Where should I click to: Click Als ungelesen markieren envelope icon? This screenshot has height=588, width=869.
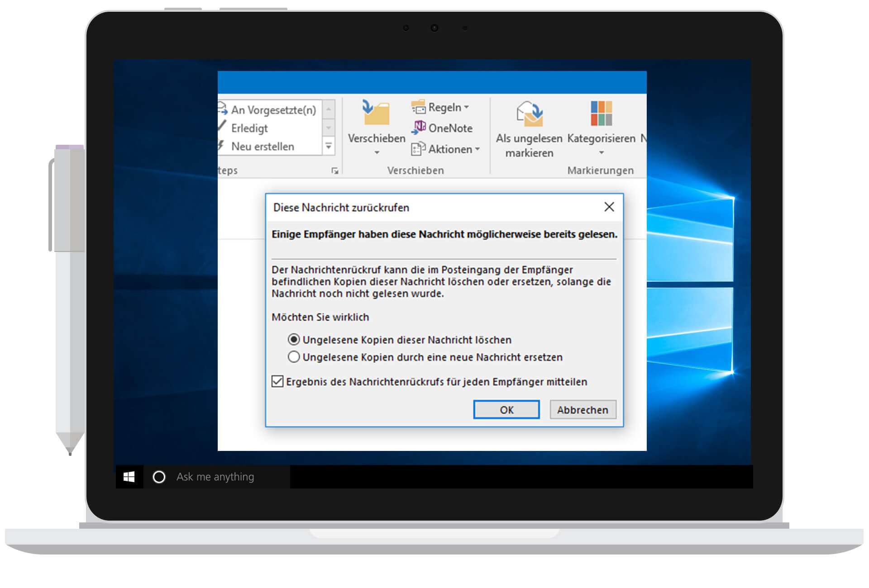[530, 114]
